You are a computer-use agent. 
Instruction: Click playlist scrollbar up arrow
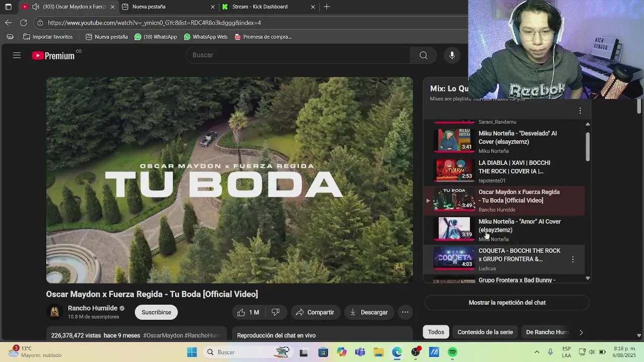(x=588, y=124)
